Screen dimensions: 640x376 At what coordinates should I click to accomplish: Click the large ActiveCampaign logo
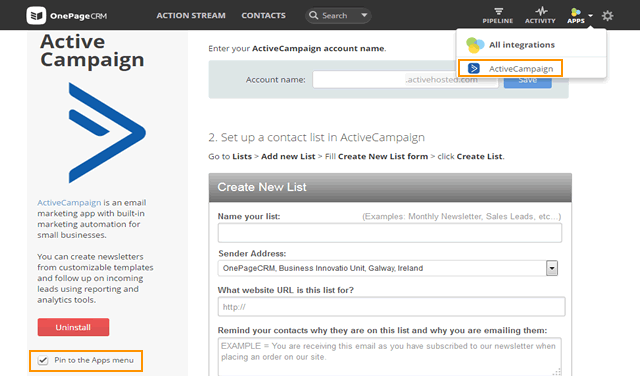coord(107,132)
